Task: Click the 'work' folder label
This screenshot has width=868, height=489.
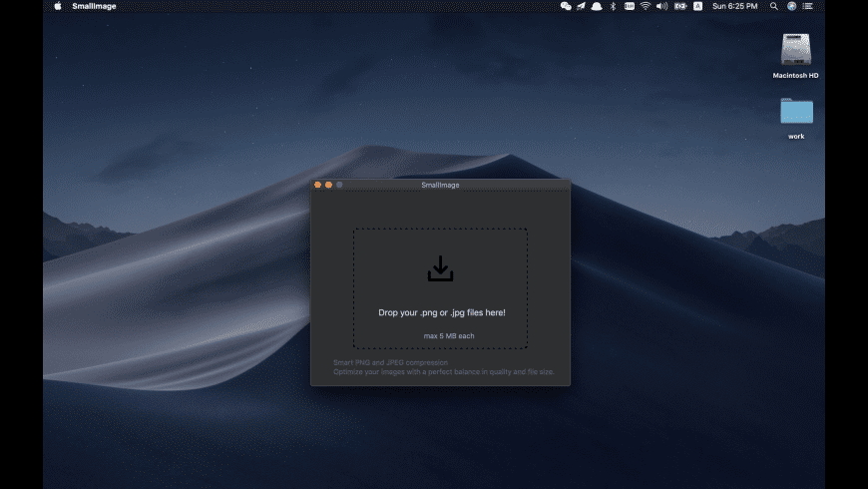Action: pos(796,137)
